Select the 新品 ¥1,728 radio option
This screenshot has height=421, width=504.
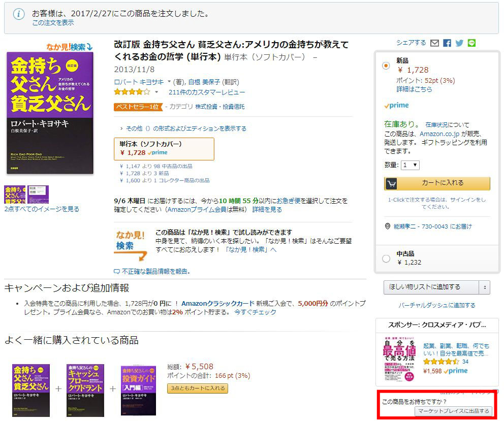click(x=386, y=66)
